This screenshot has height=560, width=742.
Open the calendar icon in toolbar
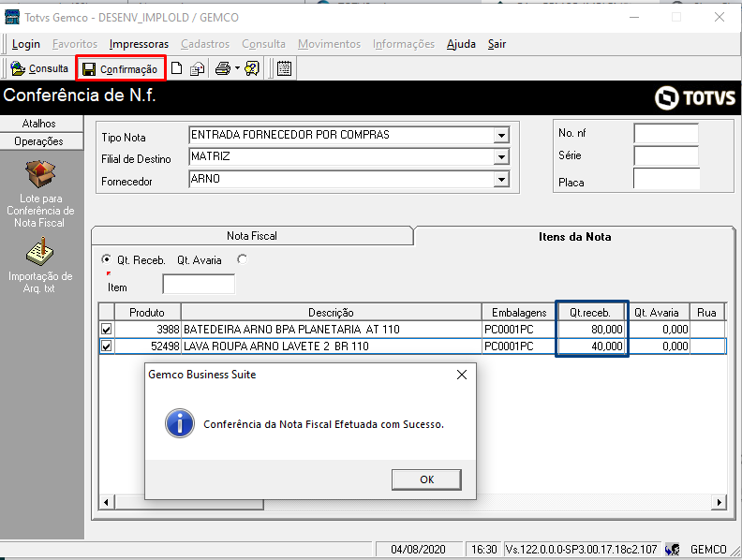coord(284,68)
